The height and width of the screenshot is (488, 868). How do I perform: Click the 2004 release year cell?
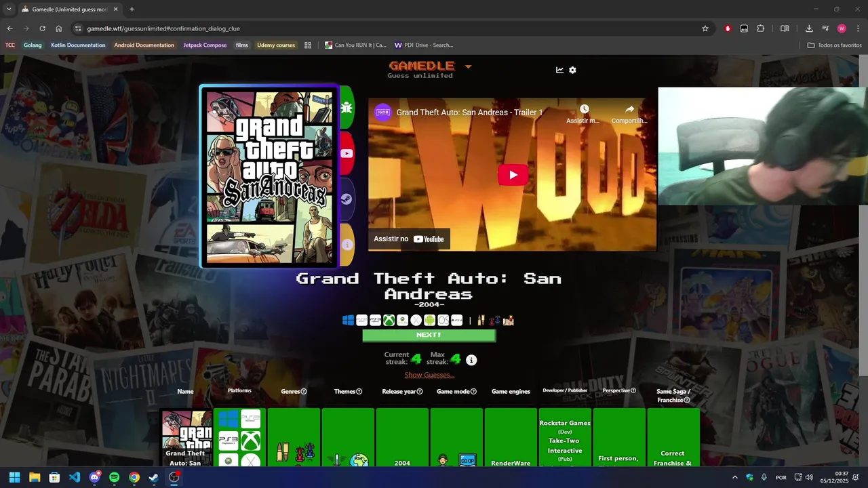click(x=402, y=437)
